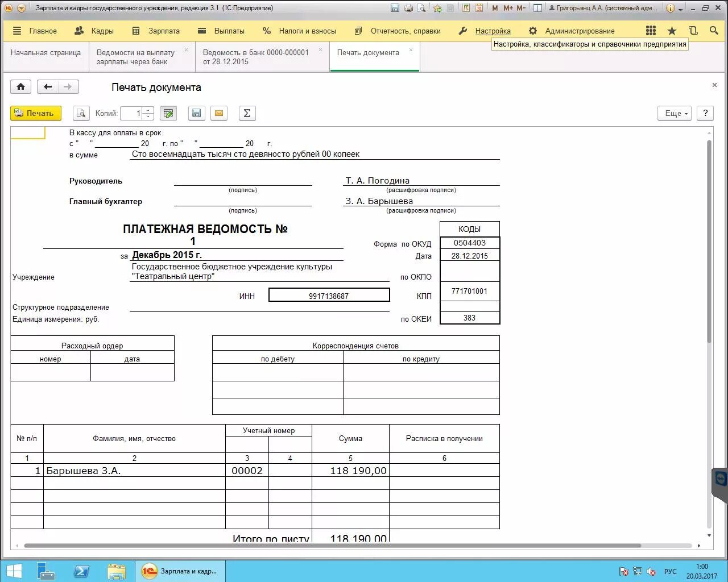The width and height of the screenshot is (728, 582).
Task: Open the history icon in section panel
Action: 693,31
